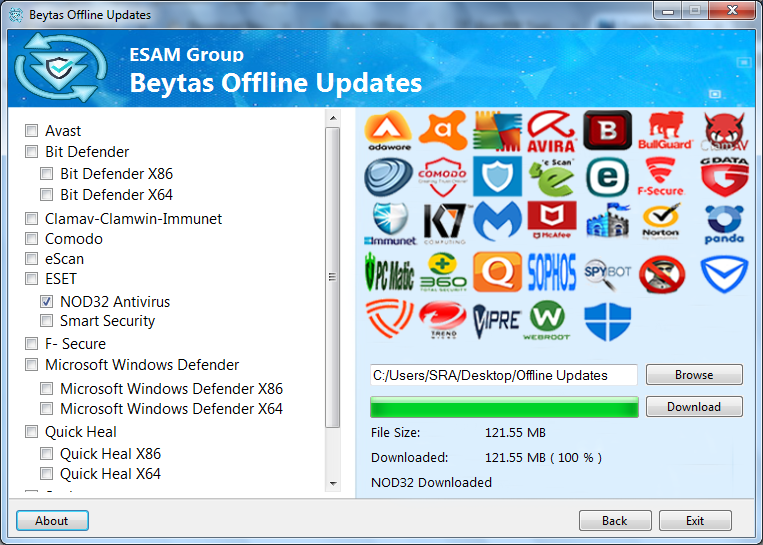Click the Sophos logo
Viewport: 763px width, 545px height.
[552, 272]
